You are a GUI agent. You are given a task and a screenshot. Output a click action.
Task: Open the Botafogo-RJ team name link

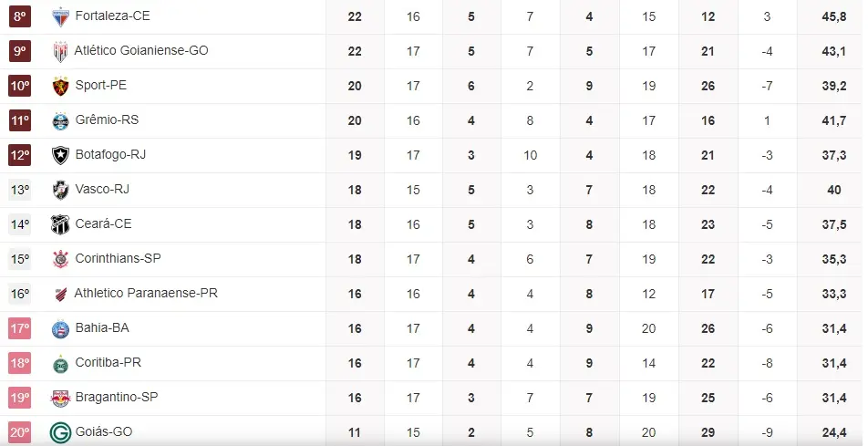pyautogui.click(x=110, y=155)
